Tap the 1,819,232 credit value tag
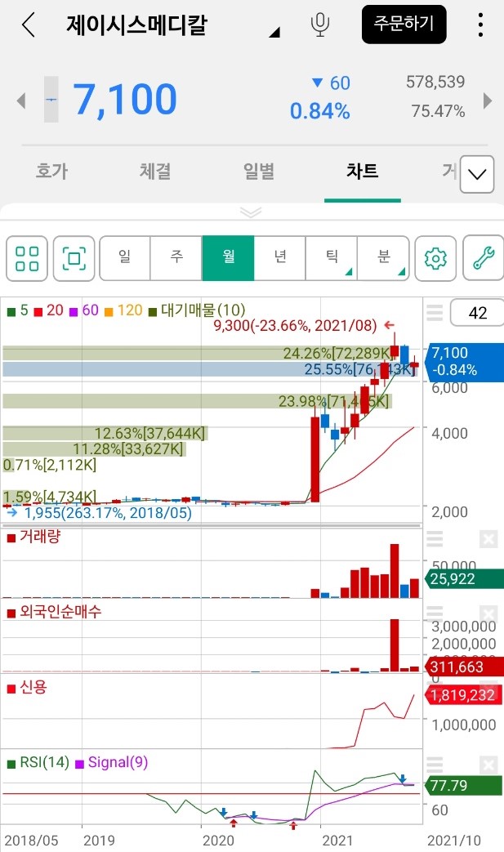Image resolution: width=504 pixels, height=852 pixels. [466, 695]
